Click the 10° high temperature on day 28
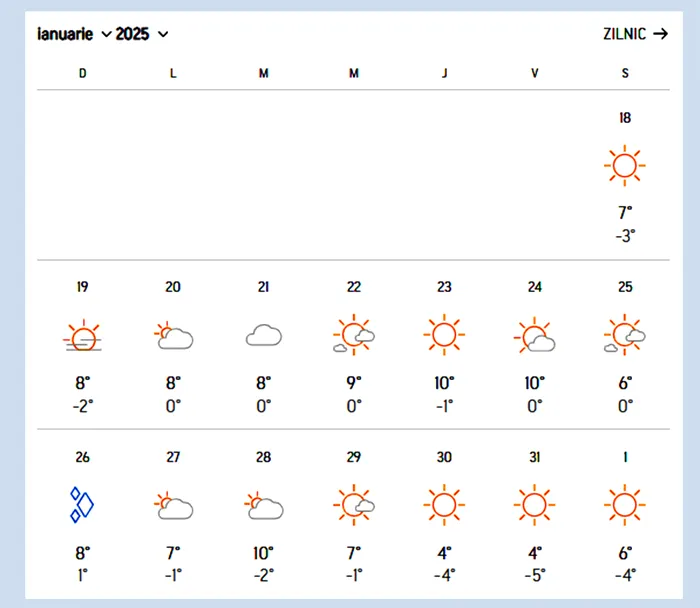 pos(263,552)
